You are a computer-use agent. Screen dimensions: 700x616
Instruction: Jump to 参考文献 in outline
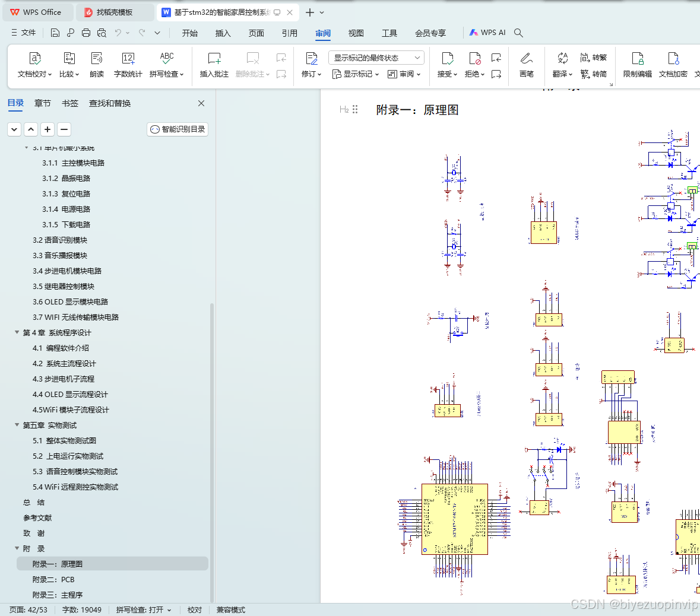37,517
